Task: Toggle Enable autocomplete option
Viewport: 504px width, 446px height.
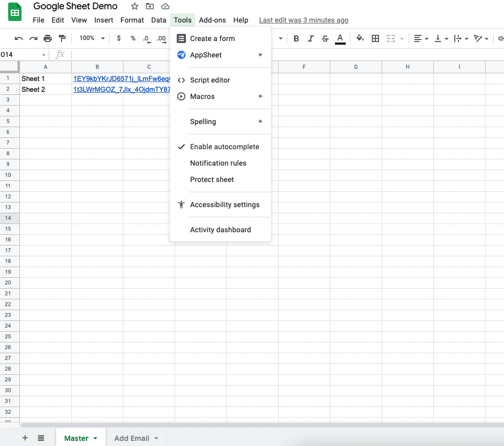Action: pyautogui.click(x=220, y=147)
